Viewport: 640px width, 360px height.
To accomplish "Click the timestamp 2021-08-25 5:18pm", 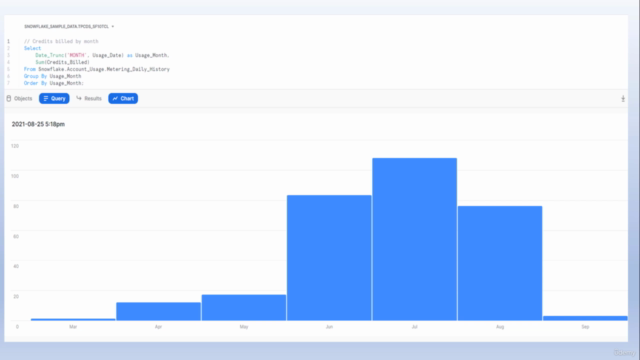I will pyautogui.click(x=38, y=124).
